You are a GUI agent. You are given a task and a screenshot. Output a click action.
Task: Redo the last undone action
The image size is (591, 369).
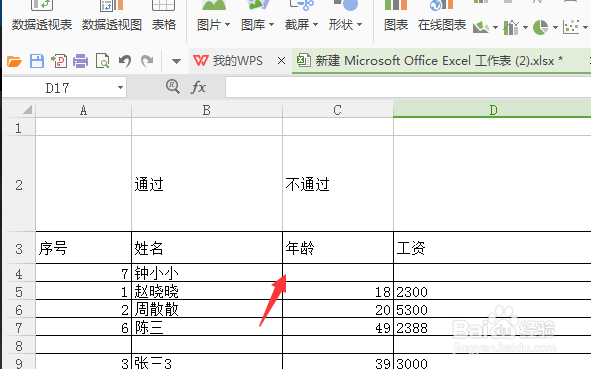(x=147, y=61)
